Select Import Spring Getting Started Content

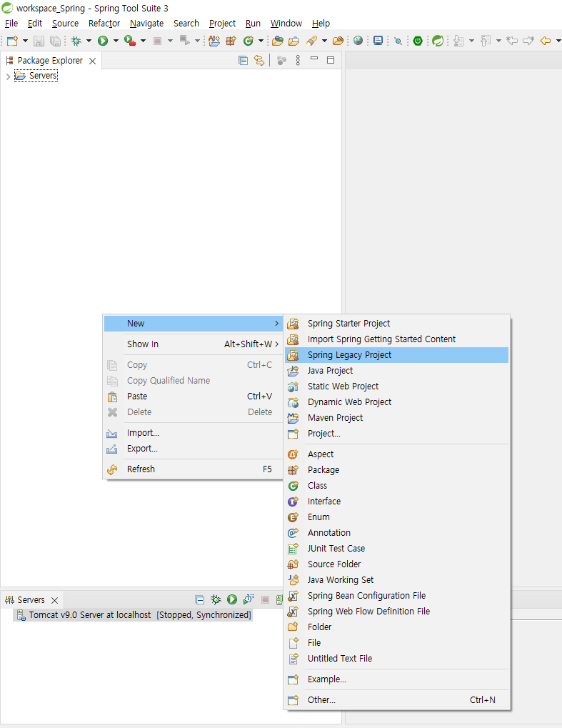(x=397, y=339)
